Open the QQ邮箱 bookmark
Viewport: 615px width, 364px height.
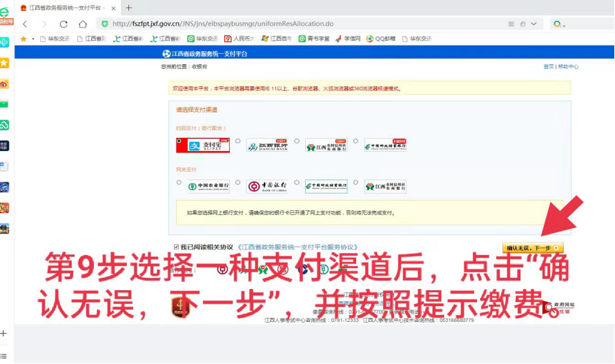380,39
